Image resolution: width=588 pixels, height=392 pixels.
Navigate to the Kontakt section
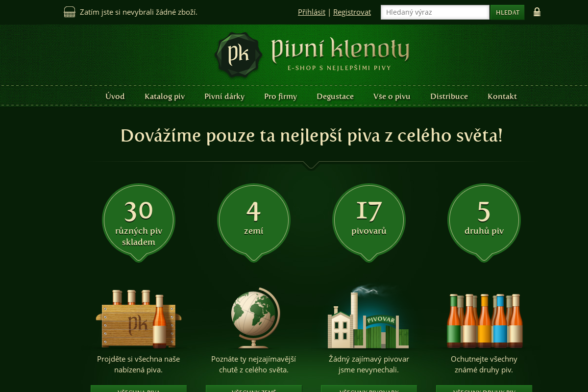tap(502, 97)
